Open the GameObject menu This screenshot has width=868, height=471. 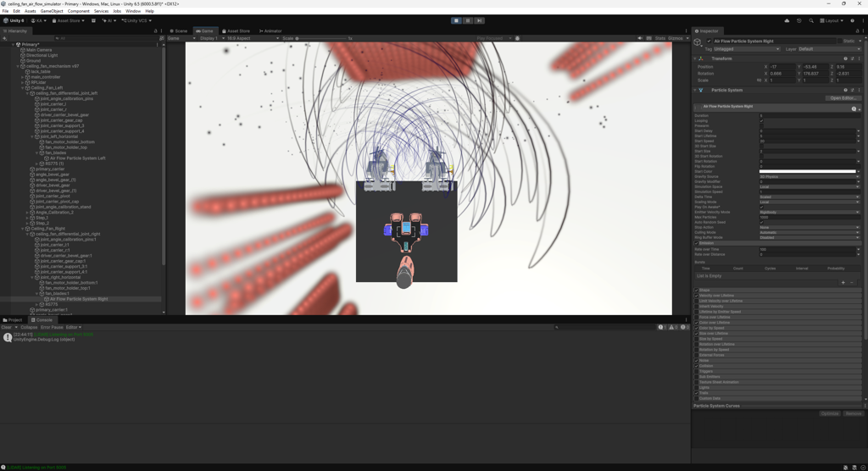coord(52,11)
